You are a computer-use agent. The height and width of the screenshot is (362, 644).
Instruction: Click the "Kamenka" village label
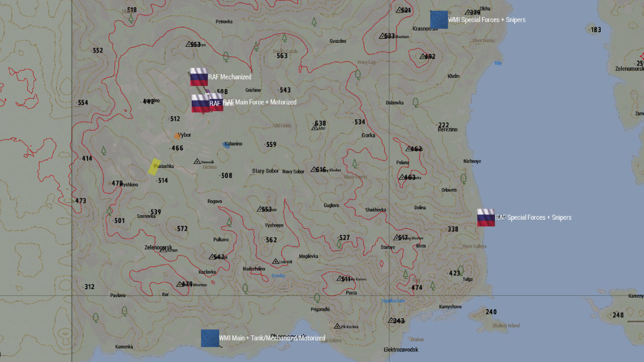click(124, 346)
